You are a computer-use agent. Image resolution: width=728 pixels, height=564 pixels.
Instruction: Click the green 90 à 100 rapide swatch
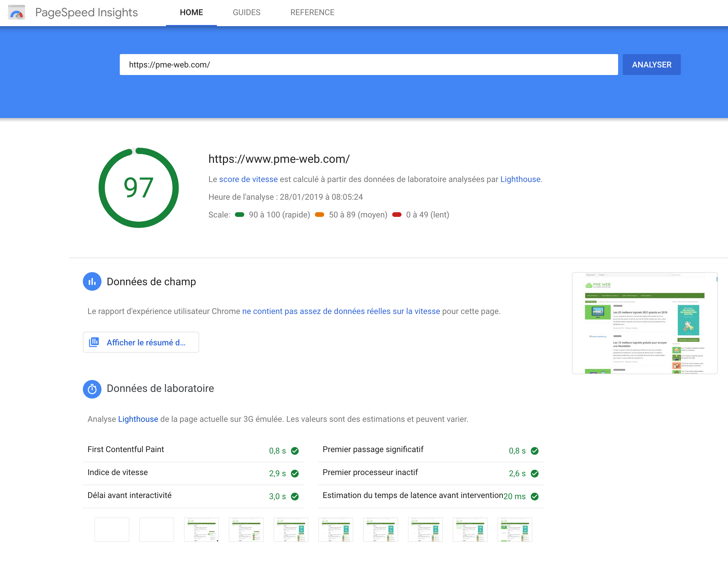(x=240, y=215)
